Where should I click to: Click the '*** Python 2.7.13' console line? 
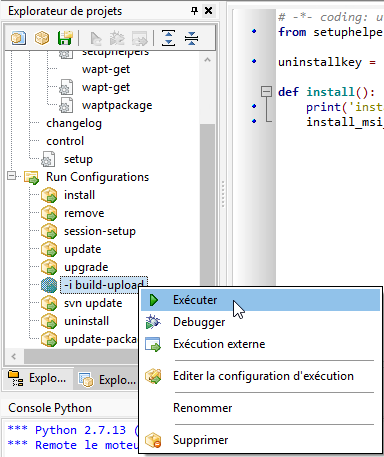point(74,430)
